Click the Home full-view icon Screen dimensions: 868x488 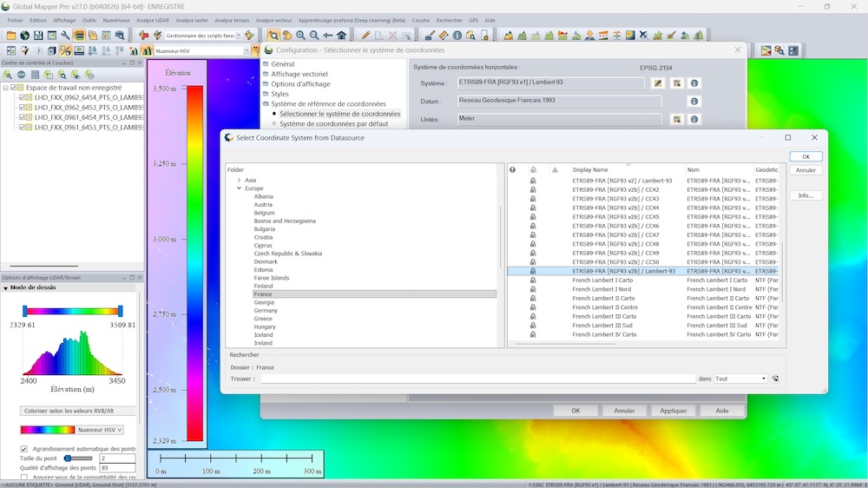point(342,36)
